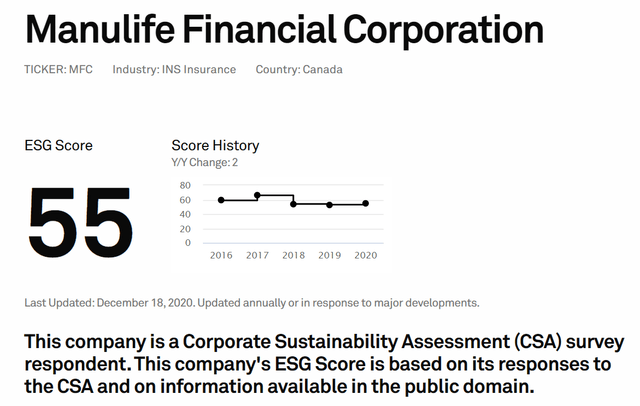Click the 2020 x-axis year label

(366, 255)
